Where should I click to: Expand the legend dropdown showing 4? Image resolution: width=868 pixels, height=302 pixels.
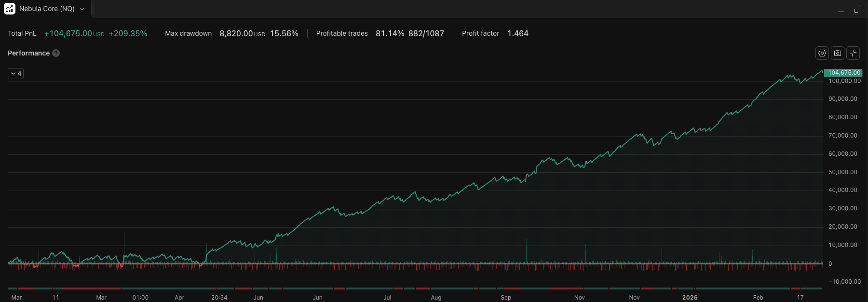click(x=16, y=74)
